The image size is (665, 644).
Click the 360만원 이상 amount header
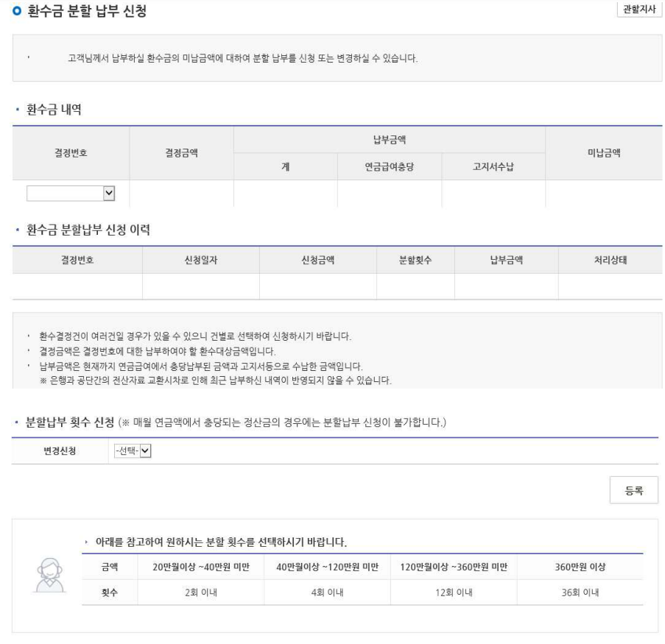[x=580, y=567]
